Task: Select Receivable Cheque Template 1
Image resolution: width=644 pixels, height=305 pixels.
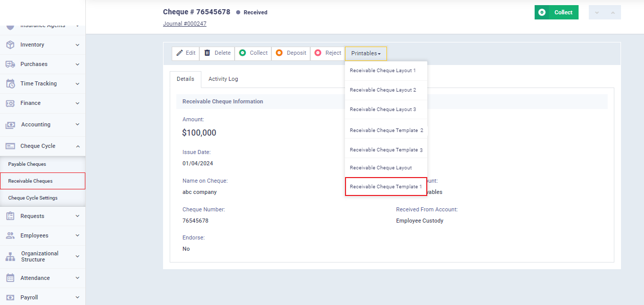Action: pyautogui.click(x=386, y=187)
